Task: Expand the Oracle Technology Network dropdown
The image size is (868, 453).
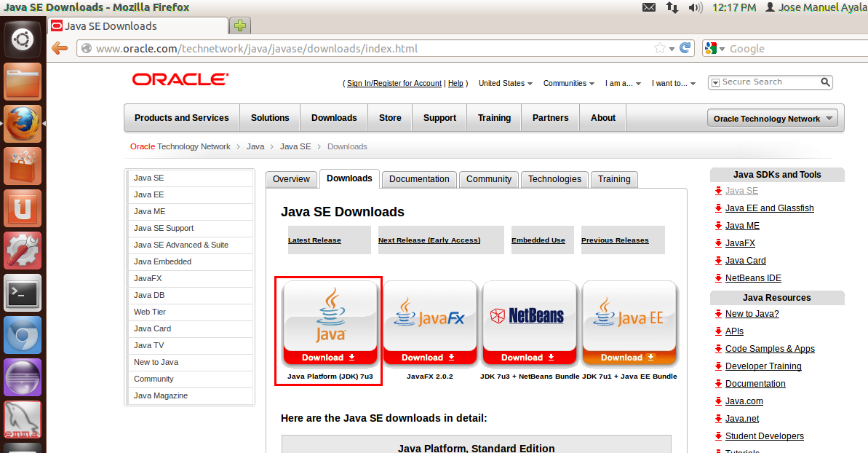Action: 772,119
